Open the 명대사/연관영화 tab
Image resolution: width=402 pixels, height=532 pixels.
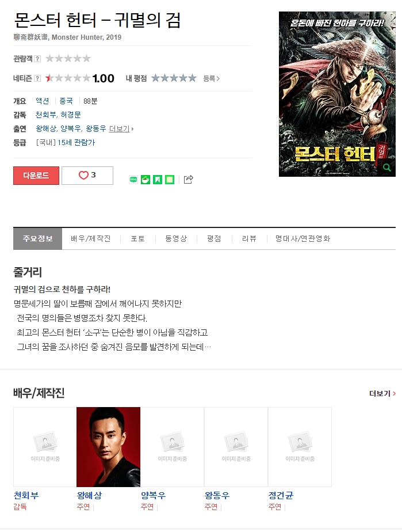coord(303,238)
